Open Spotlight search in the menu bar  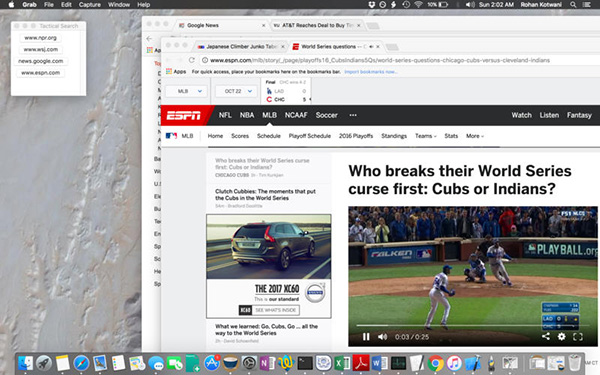point(573,5)
